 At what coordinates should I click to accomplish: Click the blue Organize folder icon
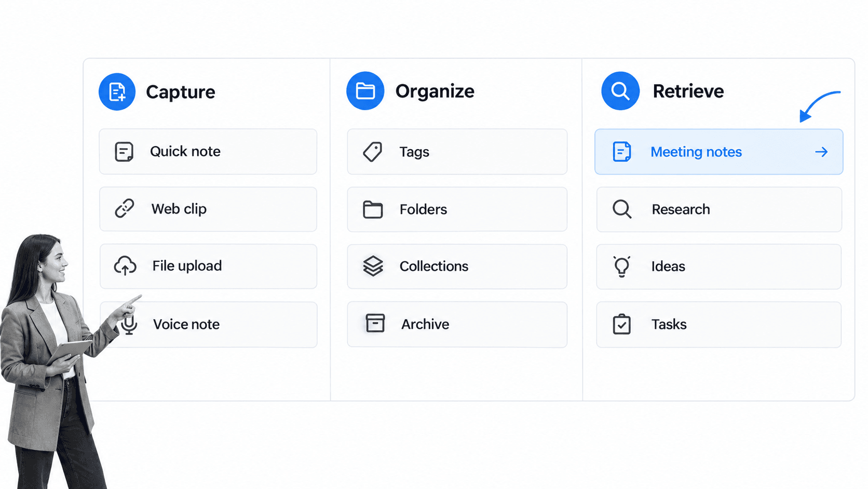[365, 91]
